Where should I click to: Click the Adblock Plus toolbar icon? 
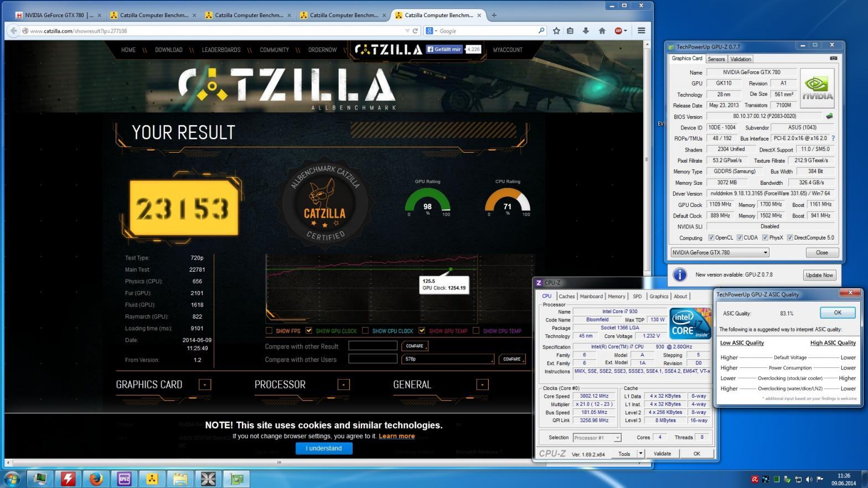click(x=619, y=31)
